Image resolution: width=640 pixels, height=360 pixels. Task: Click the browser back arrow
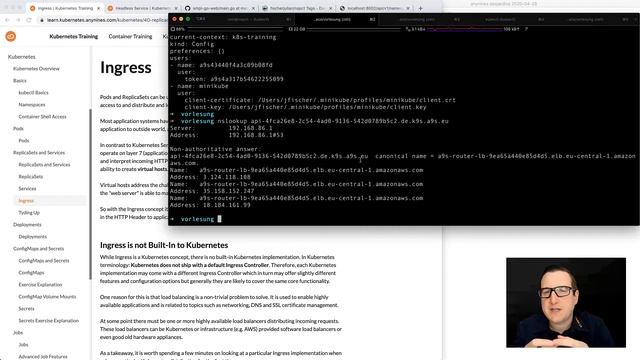click(x=7, y=20)
